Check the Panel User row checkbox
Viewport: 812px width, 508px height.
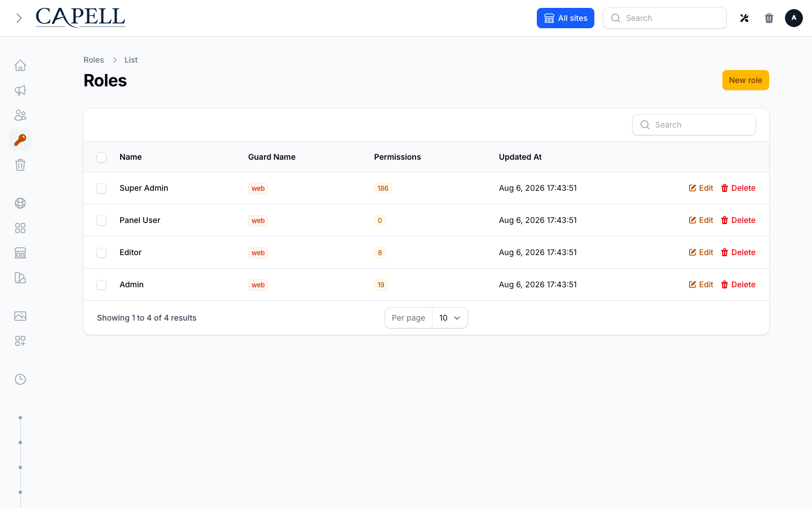(101, 221)
